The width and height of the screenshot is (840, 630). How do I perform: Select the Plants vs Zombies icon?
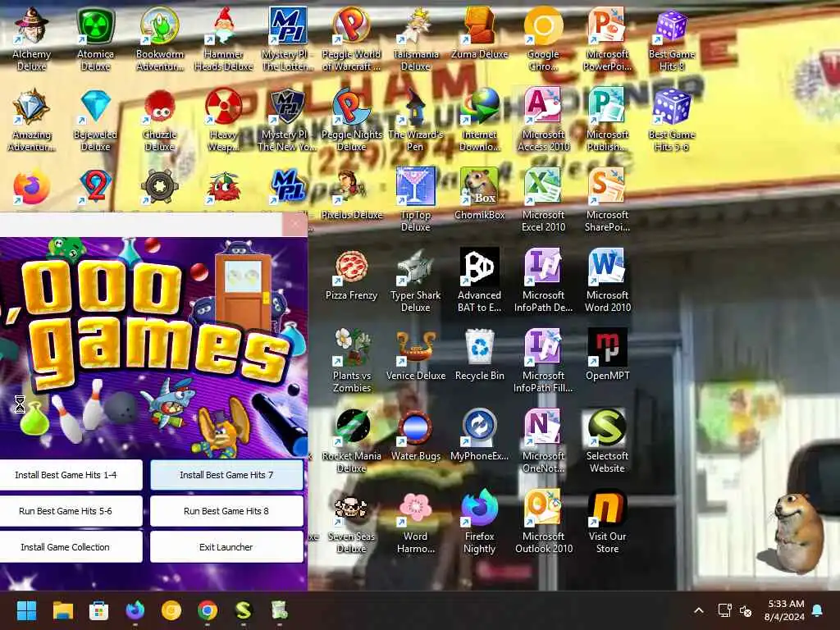coord(351,361)
